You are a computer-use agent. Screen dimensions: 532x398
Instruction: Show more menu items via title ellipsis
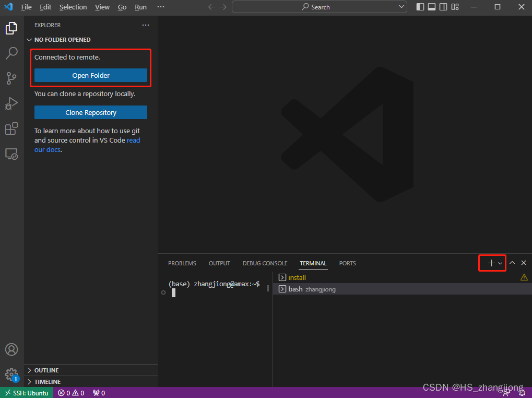click(x=161, y=7)
